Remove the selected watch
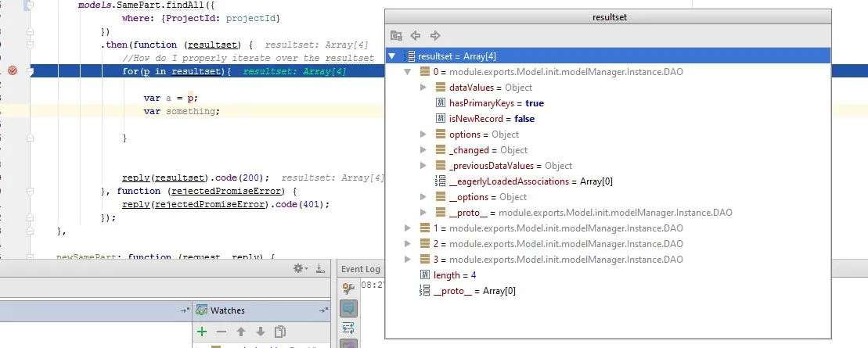The width and height of the screenshot is (868, 348). point(222,332)
